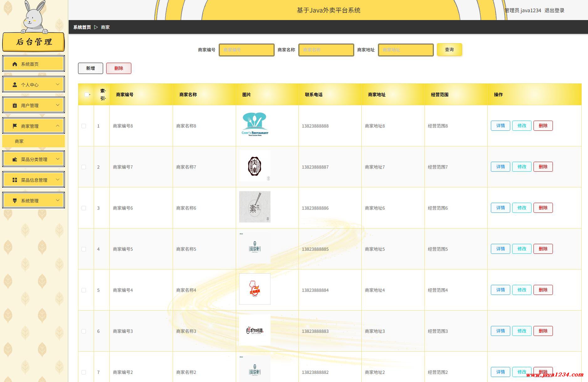This screenshot has width=588, height=382.
Task: Focus the 商家名称 search input field
Action: point(326,50)
